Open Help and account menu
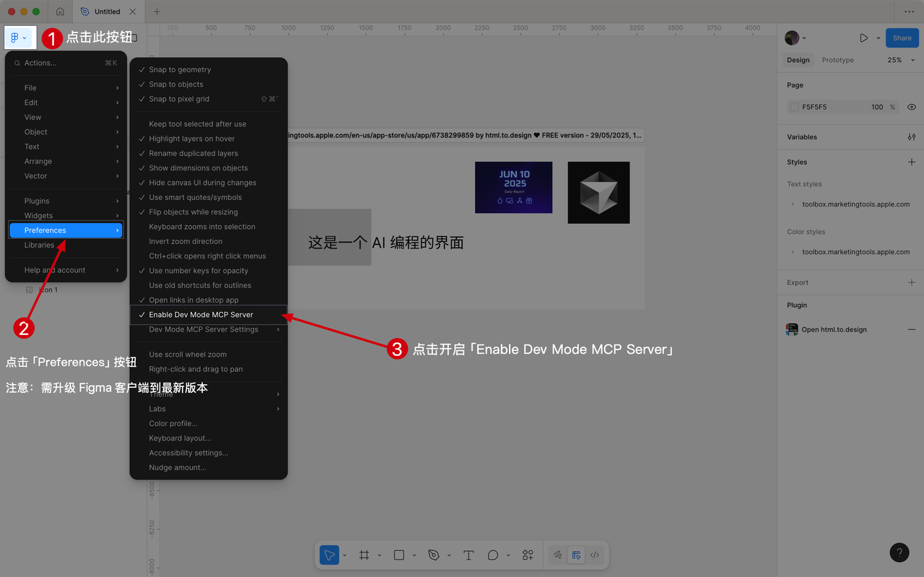The height and width of the screenshot is (577, 924). pyautogui.click(x=66, y=270)
